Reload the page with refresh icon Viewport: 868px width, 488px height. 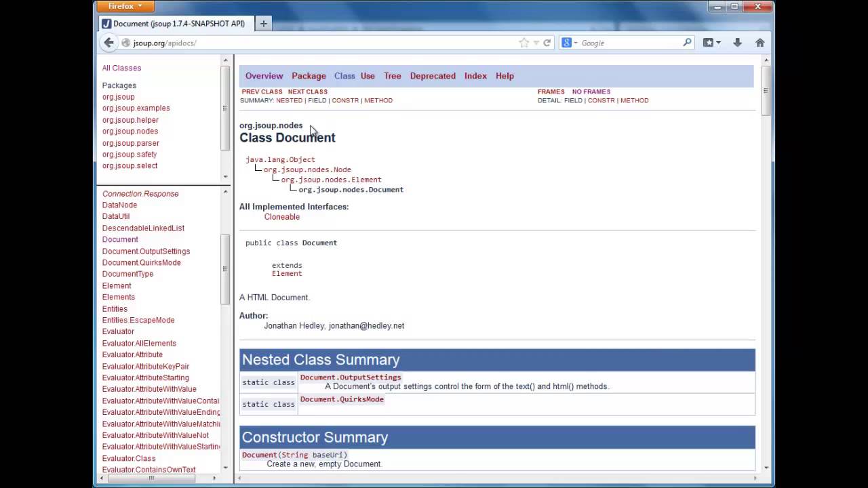coord(547,43)
